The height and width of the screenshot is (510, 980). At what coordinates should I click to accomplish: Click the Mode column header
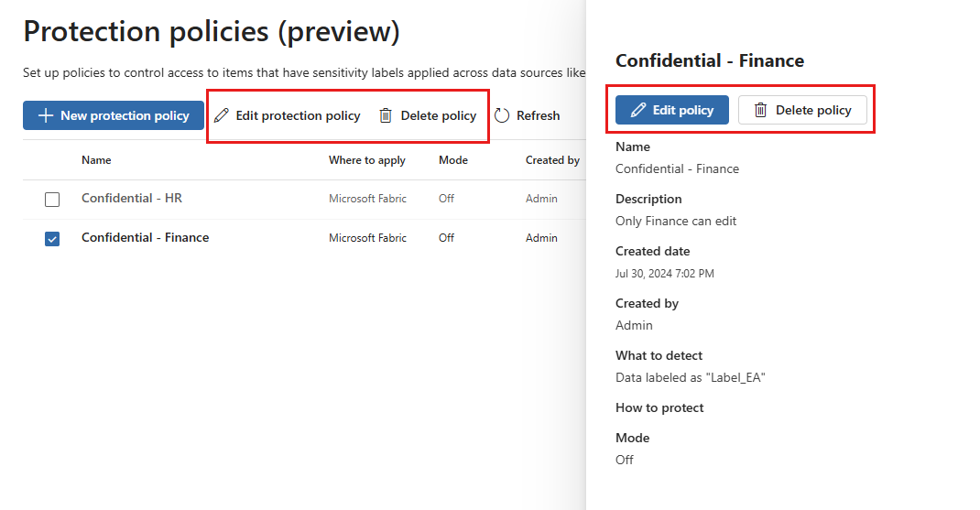pyautogui.click(x=453, y=160)
